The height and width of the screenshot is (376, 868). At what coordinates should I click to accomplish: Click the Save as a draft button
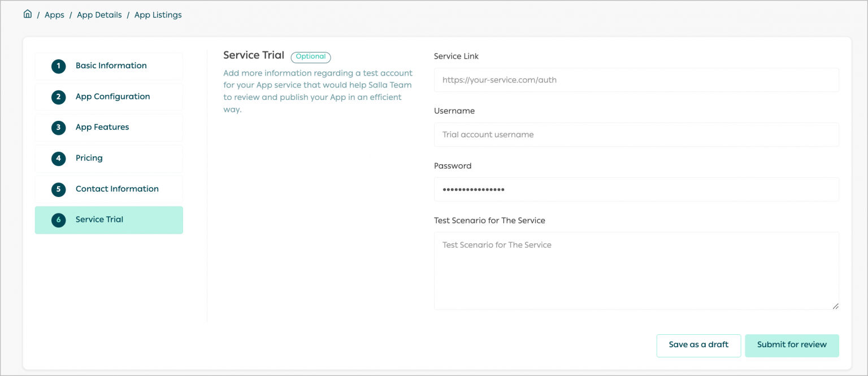click(x=698, y=345)
